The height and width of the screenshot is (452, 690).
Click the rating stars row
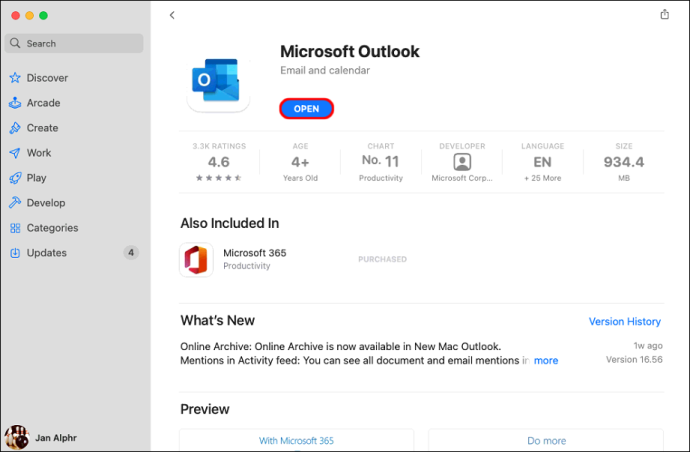point(219,178)
